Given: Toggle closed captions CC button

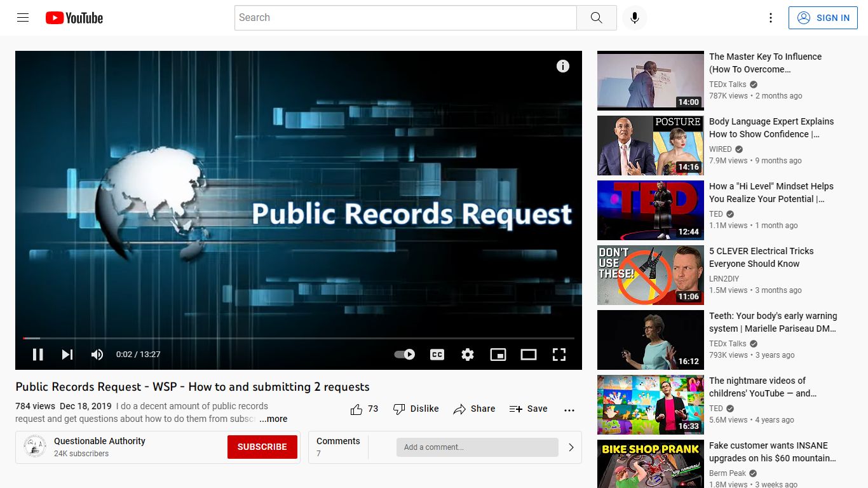Looking at the screenshot, I should (x=437, y=355).
